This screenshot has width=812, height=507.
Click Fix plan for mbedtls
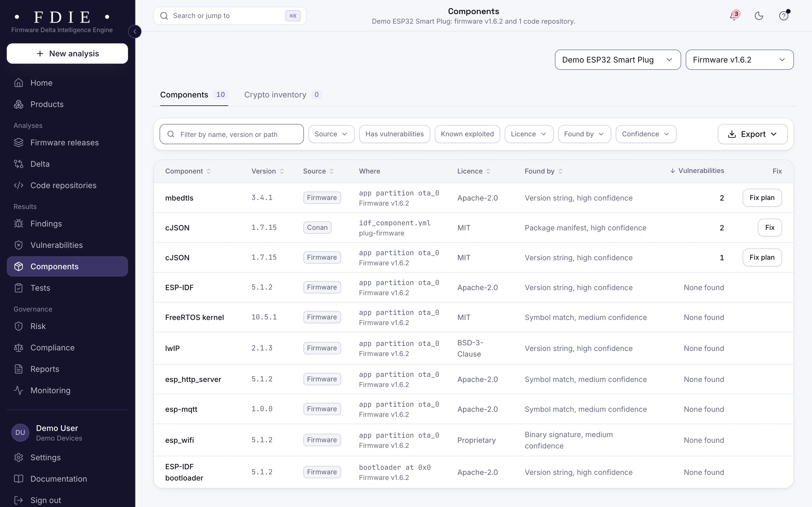762,198
